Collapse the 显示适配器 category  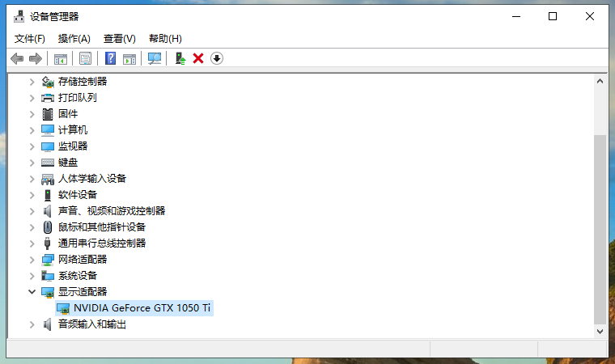click(32, 292)
